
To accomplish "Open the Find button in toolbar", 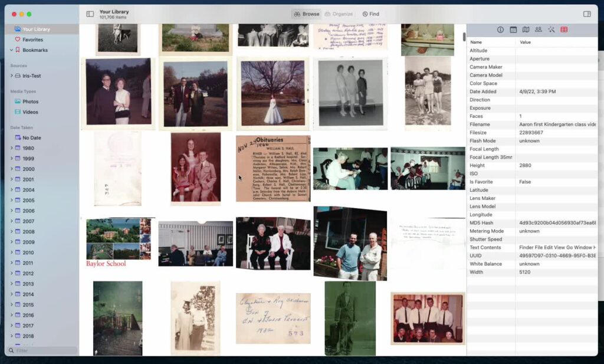I will click(x=371, y=14).
